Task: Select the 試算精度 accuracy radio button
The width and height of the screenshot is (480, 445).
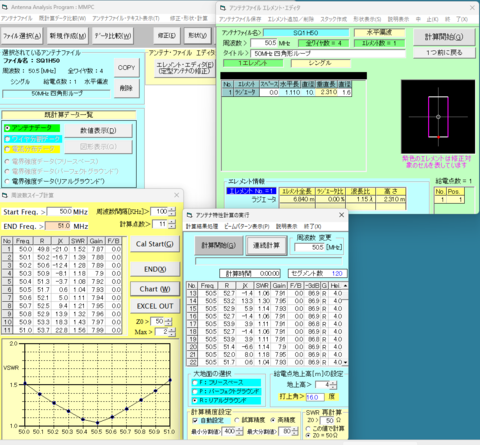Action: point(237,420)
